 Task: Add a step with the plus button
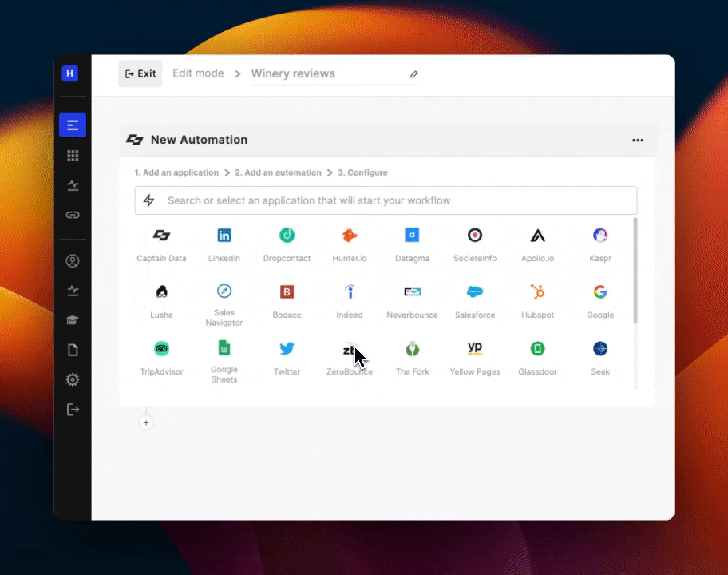coord(146,422)
